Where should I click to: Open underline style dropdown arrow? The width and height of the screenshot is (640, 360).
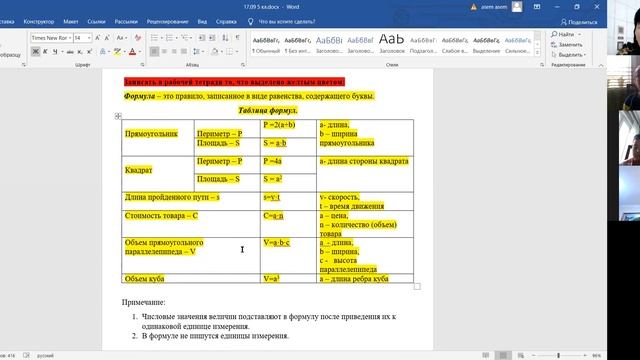point(62,51)
